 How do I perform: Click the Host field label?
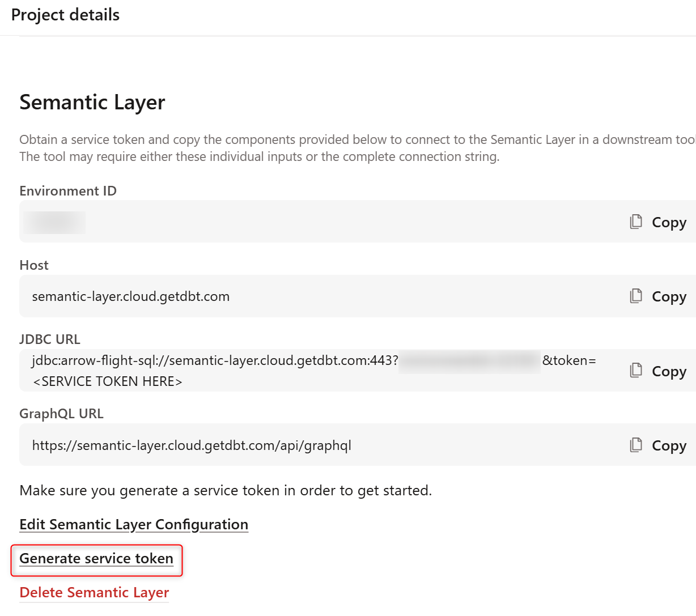[34, 265]
